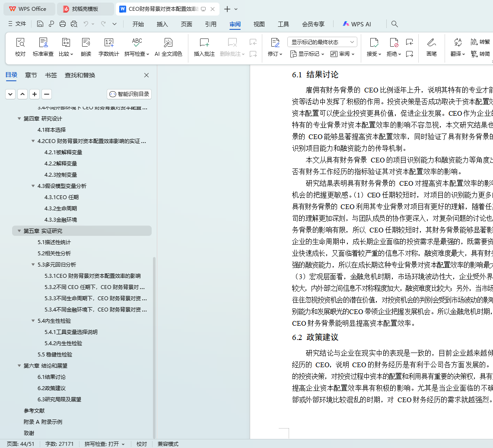Click the new tab plus button
The width and height of the screenshot is (493, 448).
227,9
